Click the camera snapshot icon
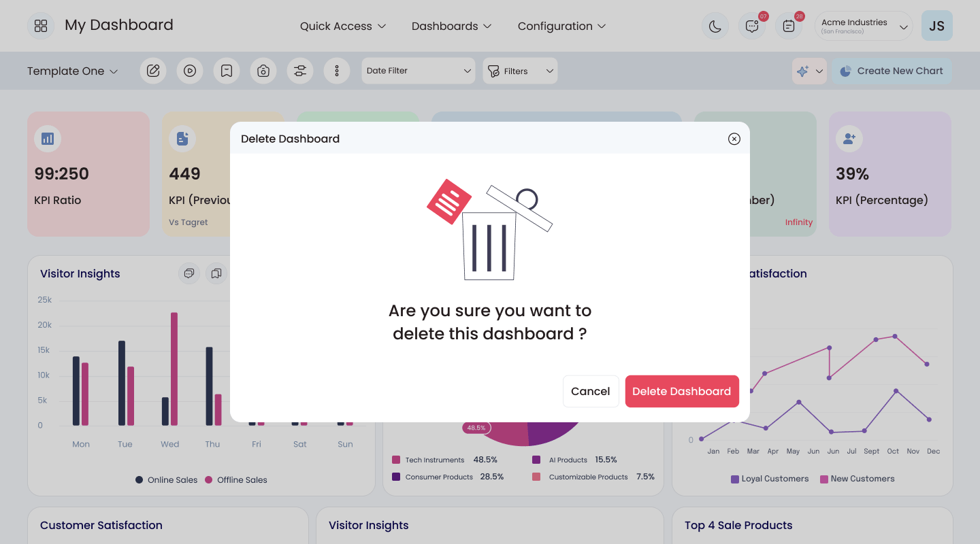The image size is (980, 544). [x=263, y=71]
